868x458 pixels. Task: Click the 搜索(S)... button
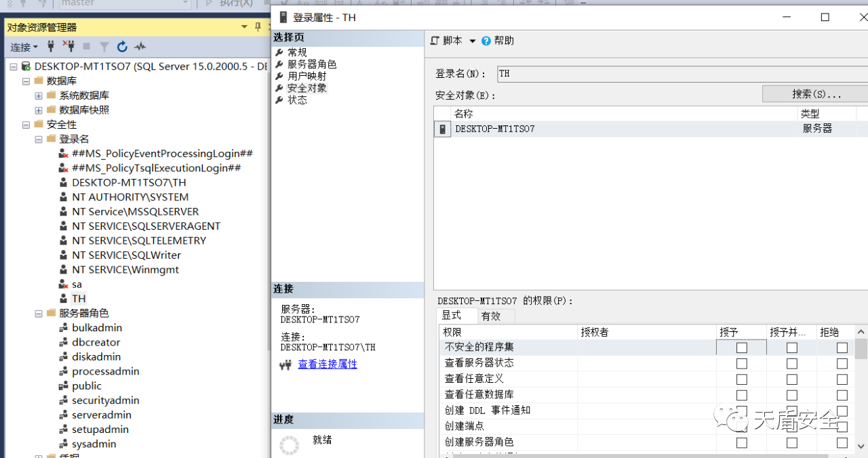pos(816,94)
